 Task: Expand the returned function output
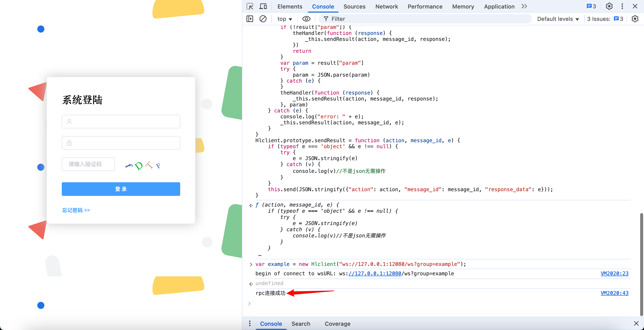pyautogui.click(x=251, y=205)
